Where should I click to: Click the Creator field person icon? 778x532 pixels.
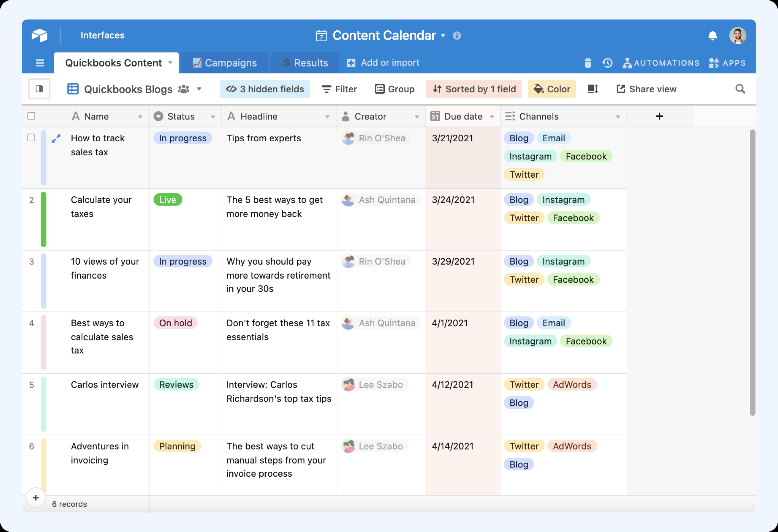coord(346,116)
